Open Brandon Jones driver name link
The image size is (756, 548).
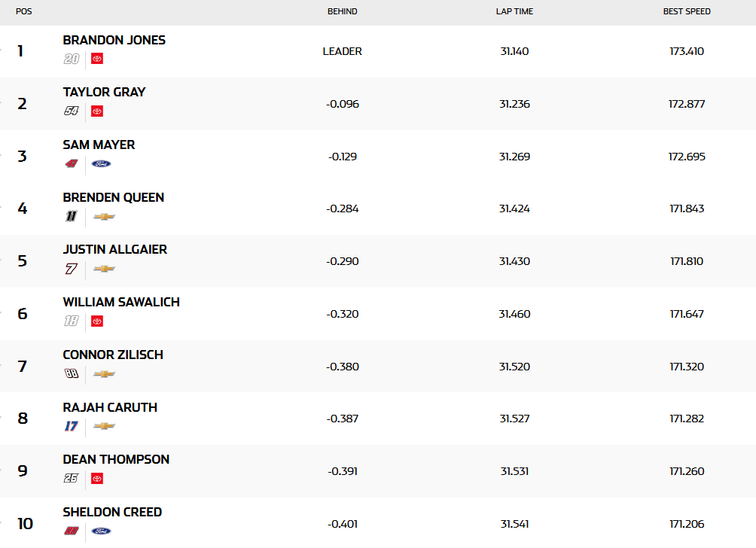point(114,40)
